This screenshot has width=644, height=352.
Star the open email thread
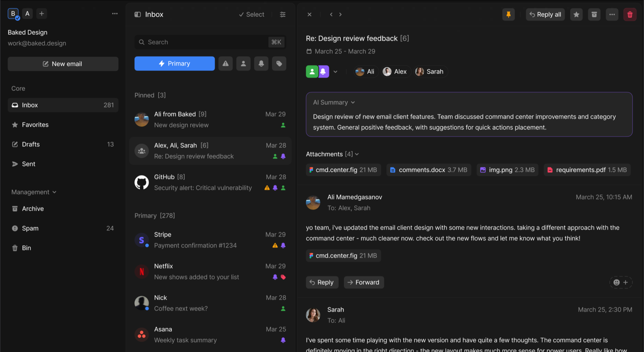point(576,14)
